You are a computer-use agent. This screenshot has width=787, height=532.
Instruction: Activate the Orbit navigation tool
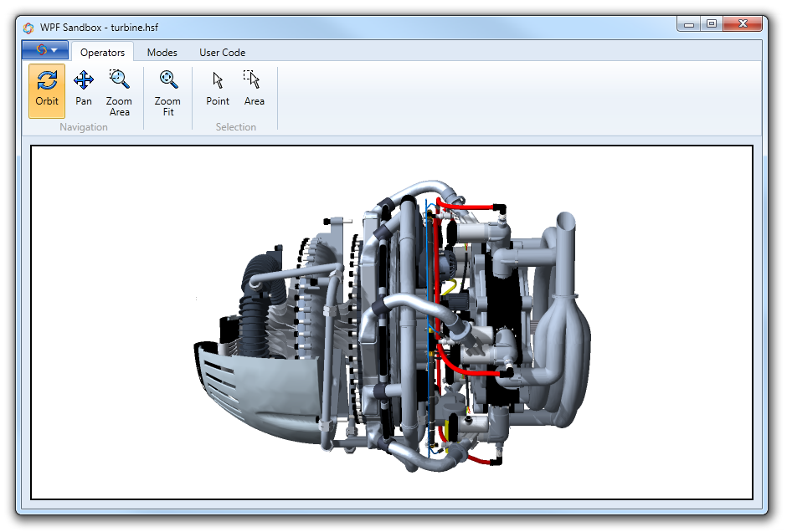pos(47,90)
